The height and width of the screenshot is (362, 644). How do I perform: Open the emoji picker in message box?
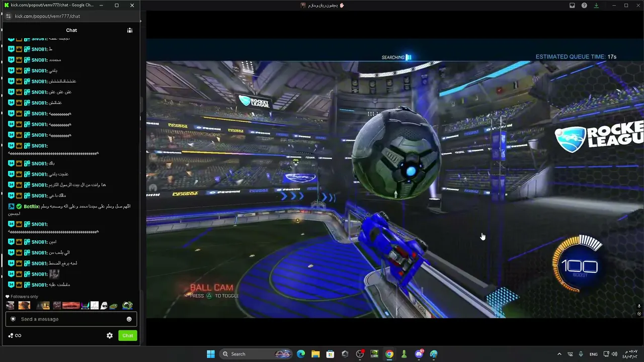(129, 319)
